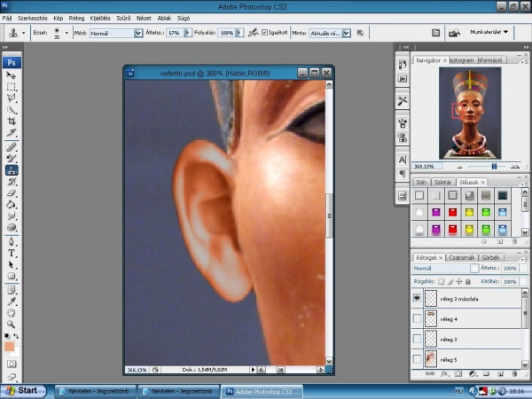Select the Shape tool
This screenshot has width=532, height=399.
(12, 276)
